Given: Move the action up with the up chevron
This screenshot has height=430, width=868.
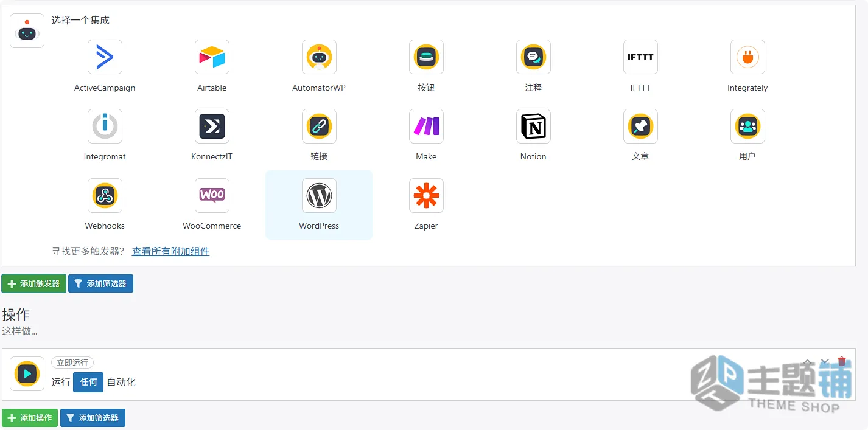Looking at the screenshot, I should coord(808,362).
